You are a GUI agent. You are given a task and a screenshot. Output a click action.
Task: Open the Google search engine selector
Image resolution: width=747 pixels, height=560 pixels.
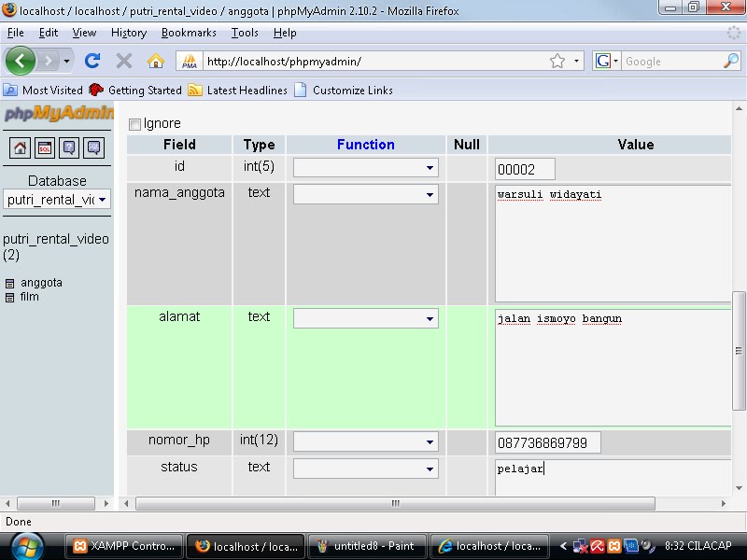[x=606, y=61]
